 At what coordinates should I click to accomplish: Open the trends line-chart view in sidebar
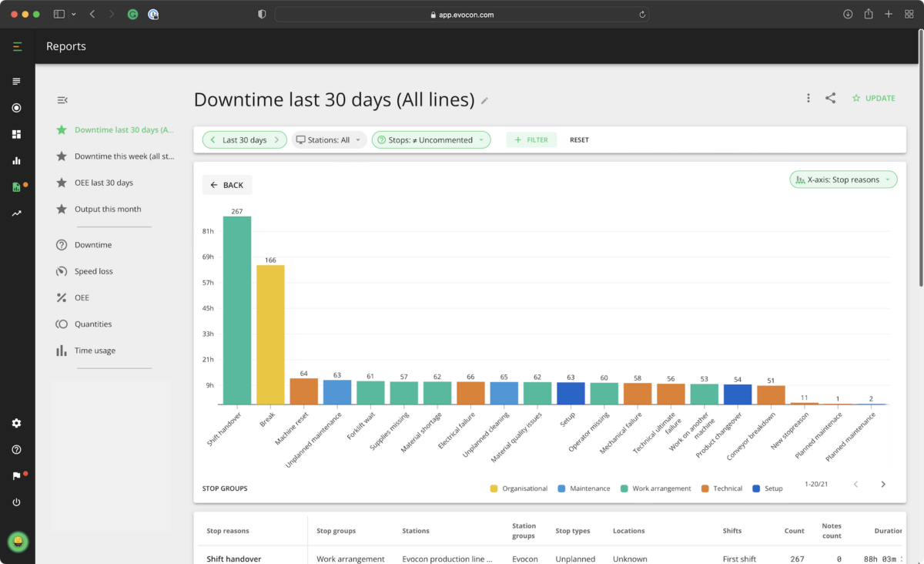pyautogui.click(x=17, y=213)
